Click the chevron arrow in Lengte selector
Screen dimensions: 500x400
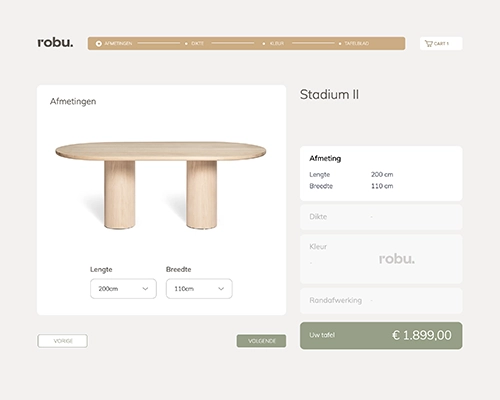click(x=145, y=289)
